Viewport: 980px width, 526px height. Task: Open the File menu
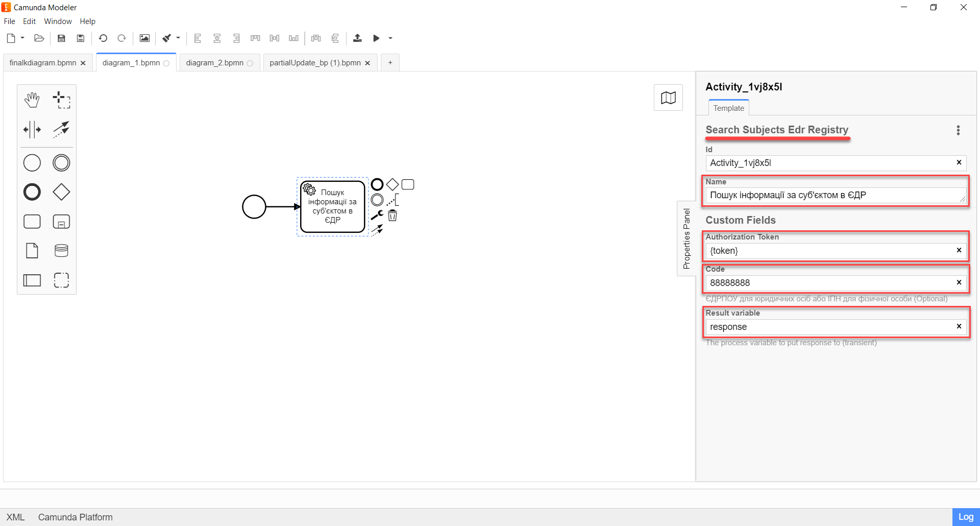[x=10, y=21]
